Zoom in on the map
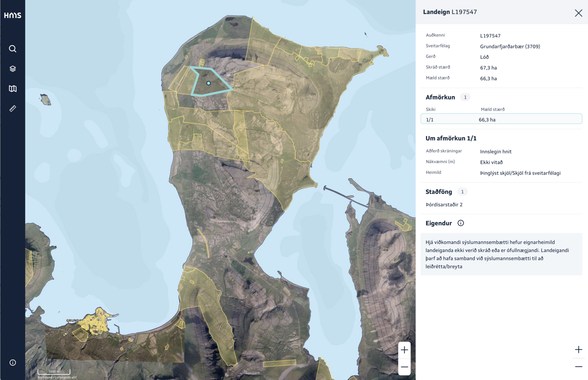 pyautogui.click(x=404, y=350)
